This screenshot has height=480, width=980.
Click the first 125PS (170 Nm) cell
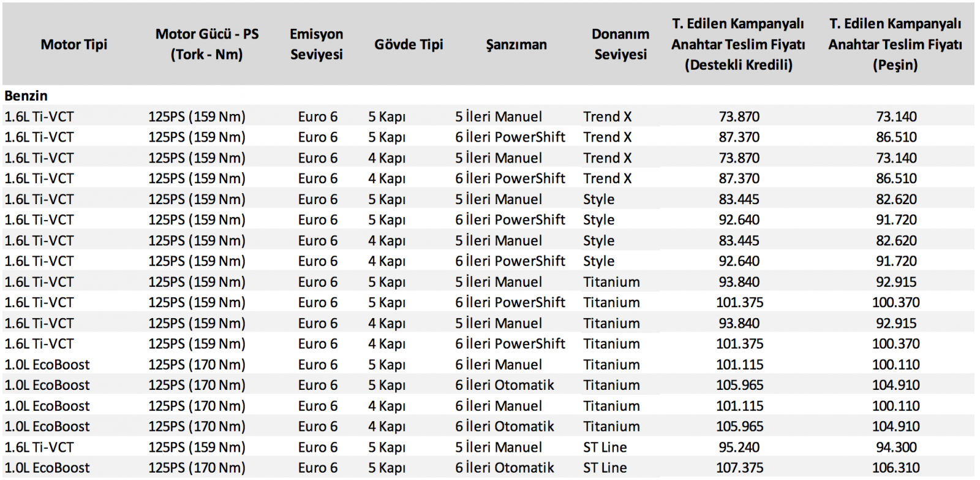197,365
